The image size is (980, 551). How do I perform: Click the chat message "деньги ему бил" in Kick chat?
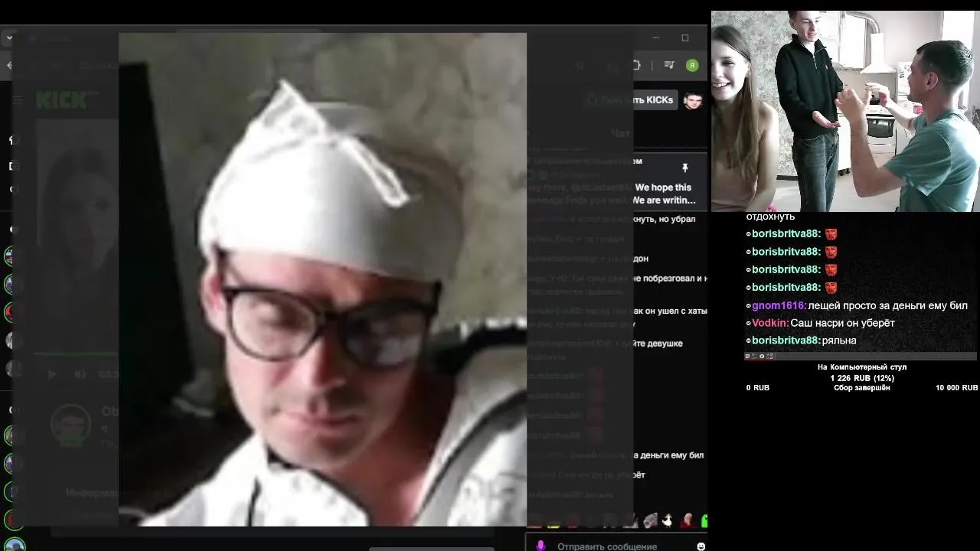pos(668,455)
